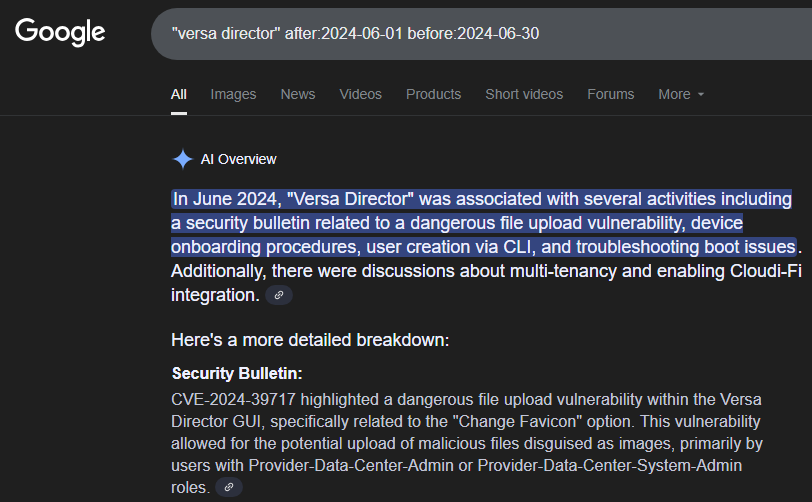Select the All results tab
Viewport: 812px width, 502px height.
click(x=179, y=94)
